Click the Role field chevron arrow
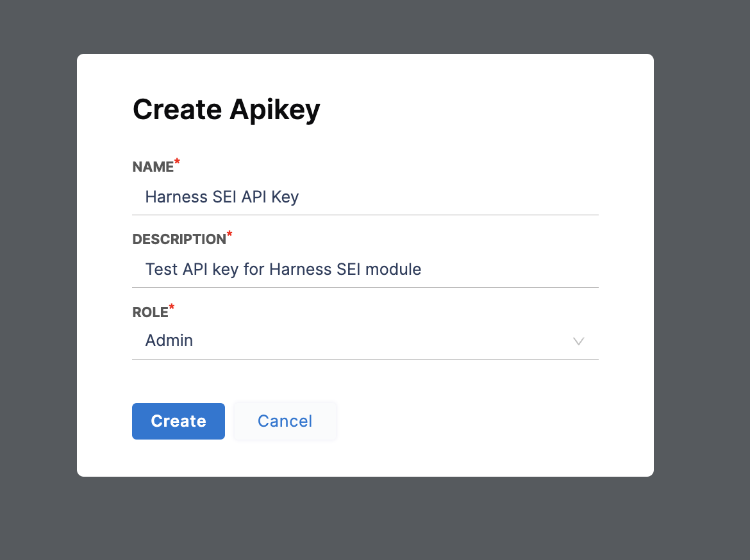The height and width of the screenshot is (560, 750). point(578,342)
